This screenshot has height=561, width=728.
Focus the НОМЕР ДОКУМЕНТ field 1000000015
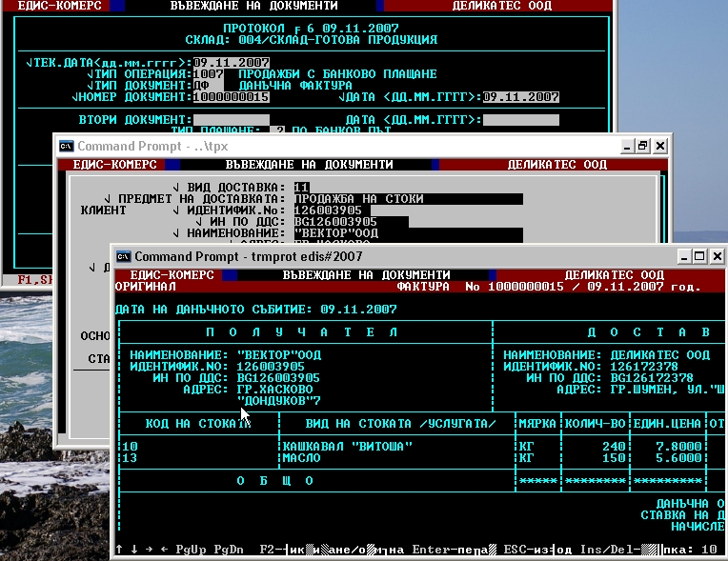point(231,97)
